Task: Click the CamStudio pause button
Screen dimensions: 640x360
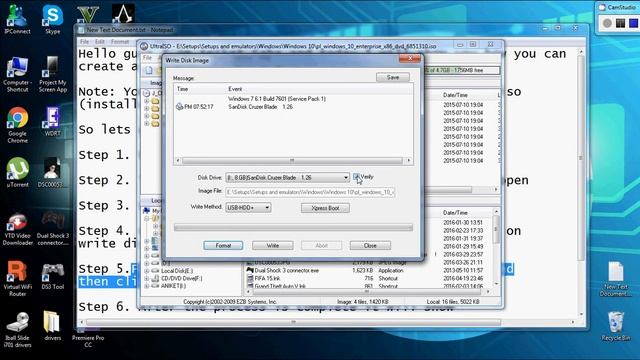Action: tap(620, 23)
